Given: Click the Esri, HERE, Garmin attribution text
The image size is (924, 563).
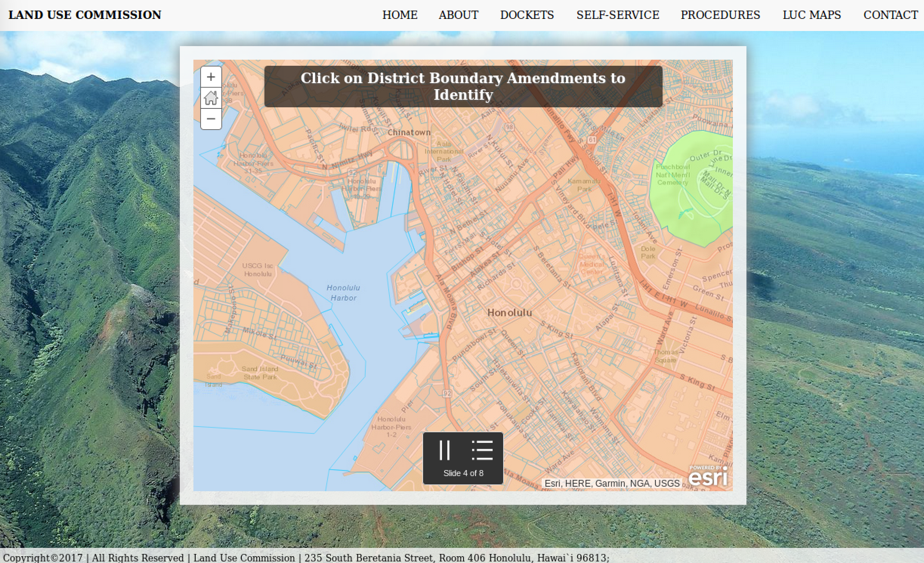Looking at the screenshot, I should click(x=612, y=483).
